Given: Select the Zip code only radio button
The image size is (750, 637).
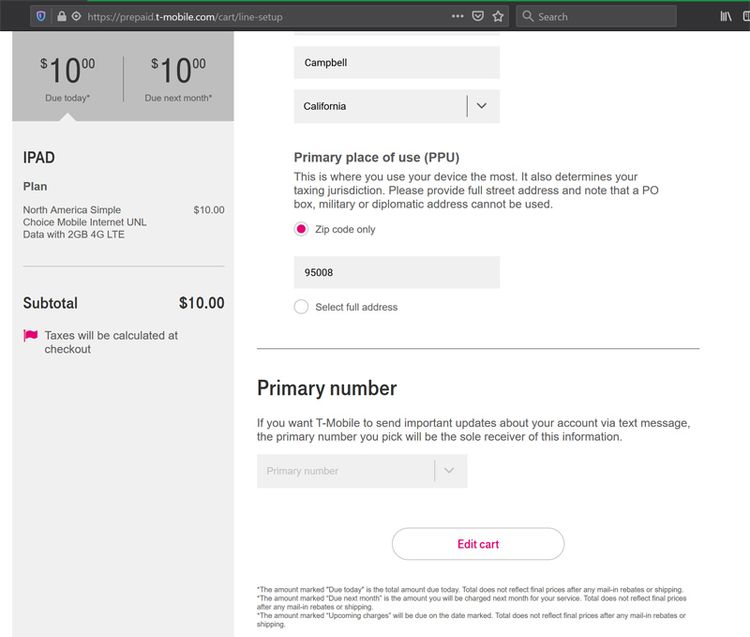Looking at the screenshot, I should 301,229.
